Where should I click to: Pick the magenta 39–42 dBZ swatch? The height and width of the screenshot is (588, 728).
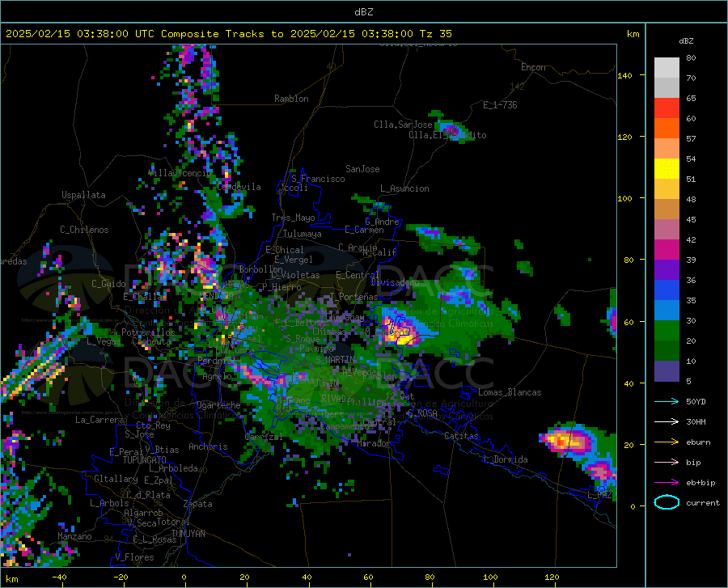(x=667, y=250)
